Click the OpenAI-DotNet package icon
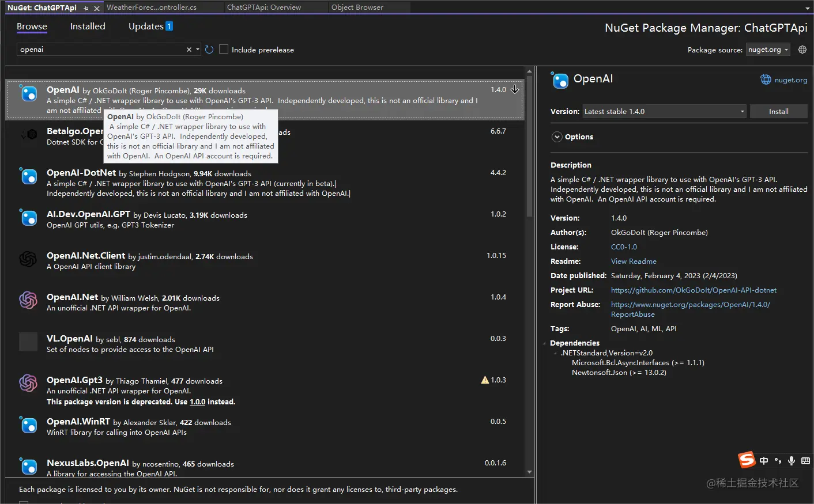 [x=28, y=176]
